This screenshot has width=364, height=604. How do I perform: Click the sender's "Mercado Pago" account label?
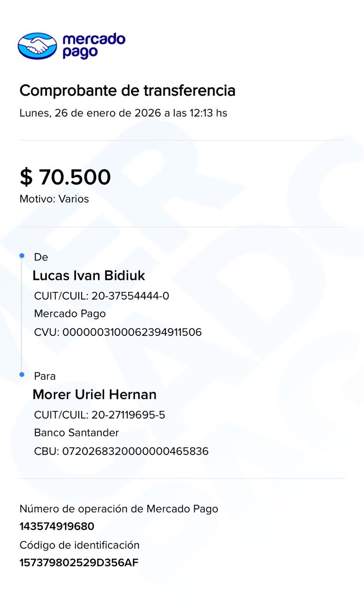click(x=70, y=314)
